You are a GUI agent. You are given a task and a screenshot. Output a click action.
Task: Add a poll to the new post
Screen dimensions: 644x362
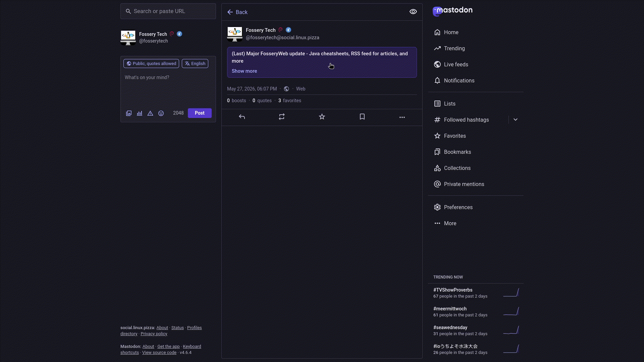(x=140, y=113)
